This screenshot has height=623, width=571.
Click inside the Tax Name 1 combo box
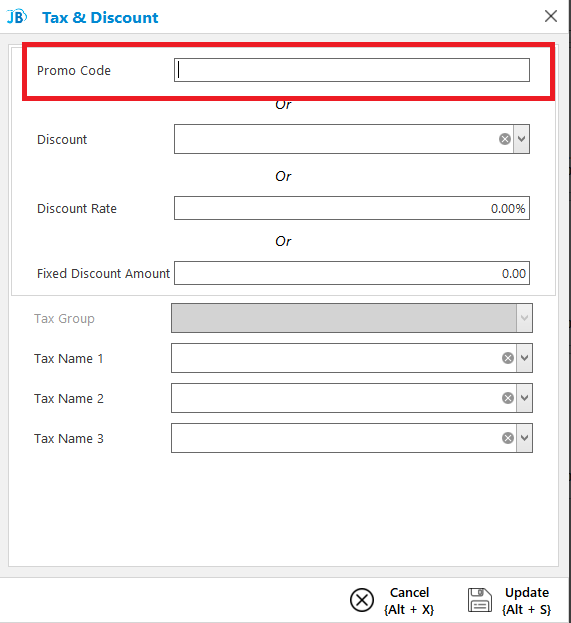pos(336,358)
